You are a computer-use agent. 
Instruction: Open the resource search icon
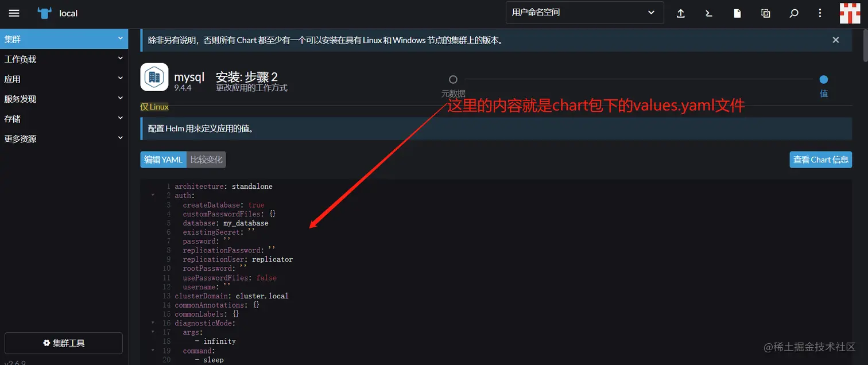[x=794, y=13]
